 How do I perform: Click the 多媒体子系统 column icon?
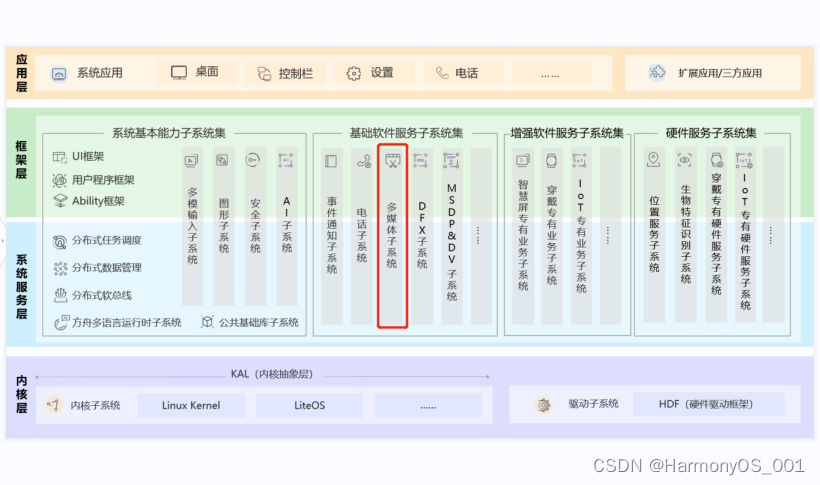point(392,160)
